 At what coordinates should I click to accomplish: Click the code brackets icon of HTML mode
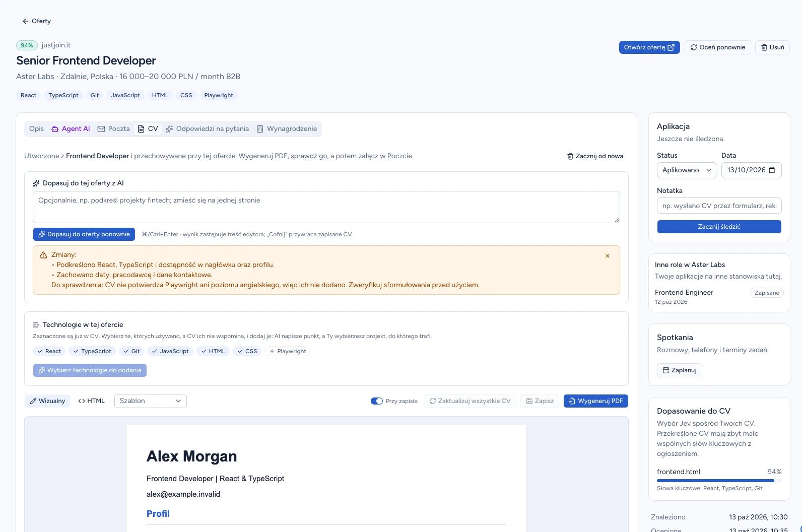(x=82, y=401)
